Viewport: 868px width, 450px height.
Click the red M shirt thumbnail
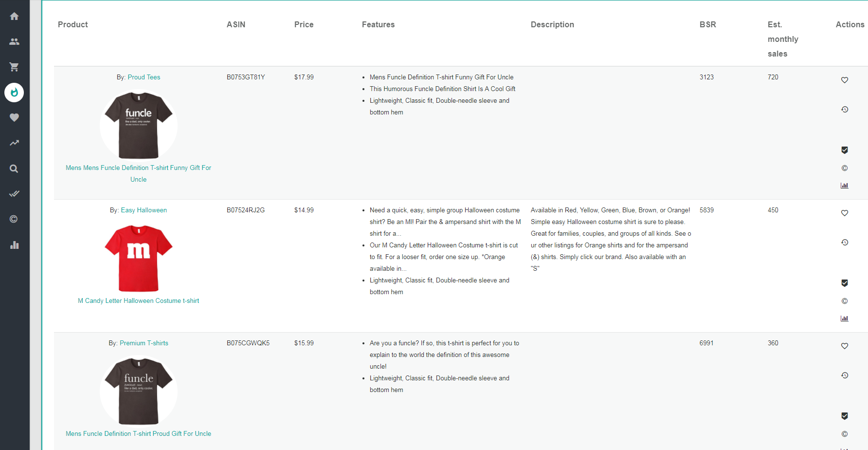click(139, 259)
